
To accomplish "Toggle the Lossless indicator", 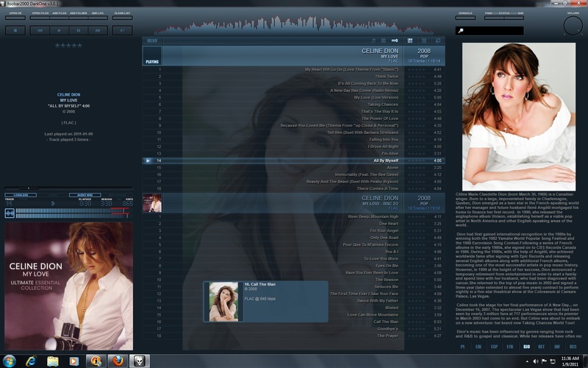I will coord(21,195).
